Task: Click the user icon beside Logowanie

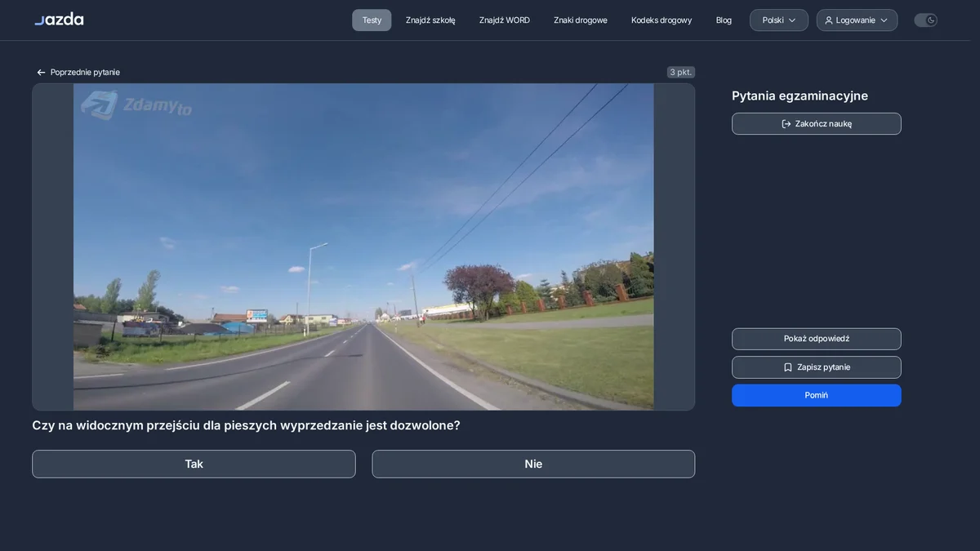Action: coord(829,20)
